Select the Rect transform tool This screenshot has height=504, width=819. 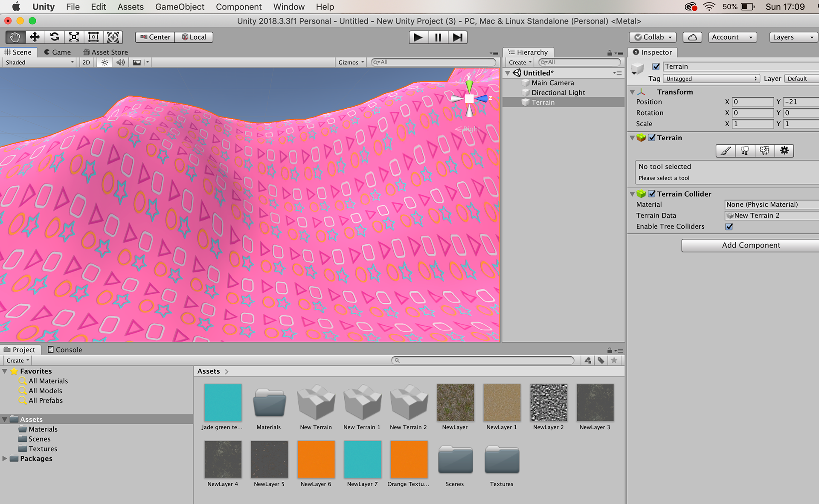93,37
